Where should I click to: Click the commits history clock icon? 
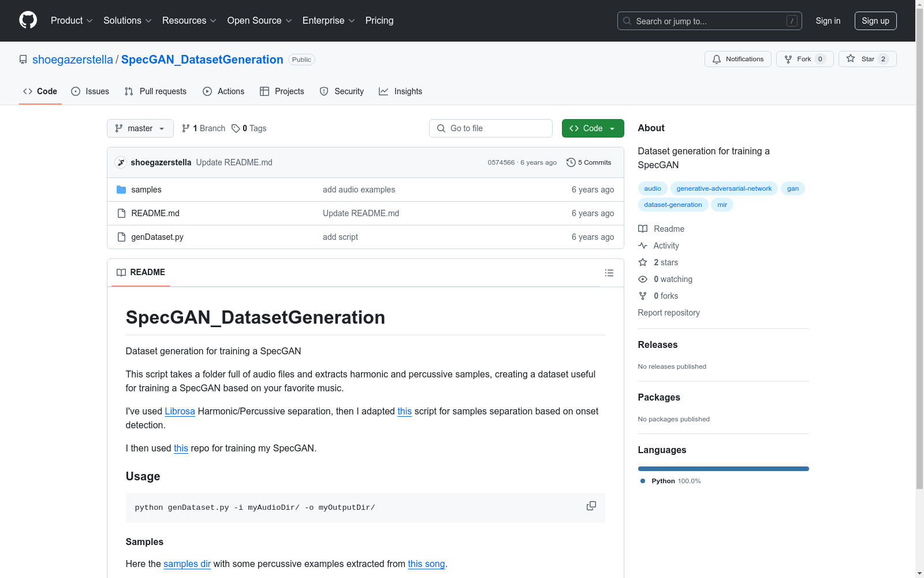tap(571, 162)
